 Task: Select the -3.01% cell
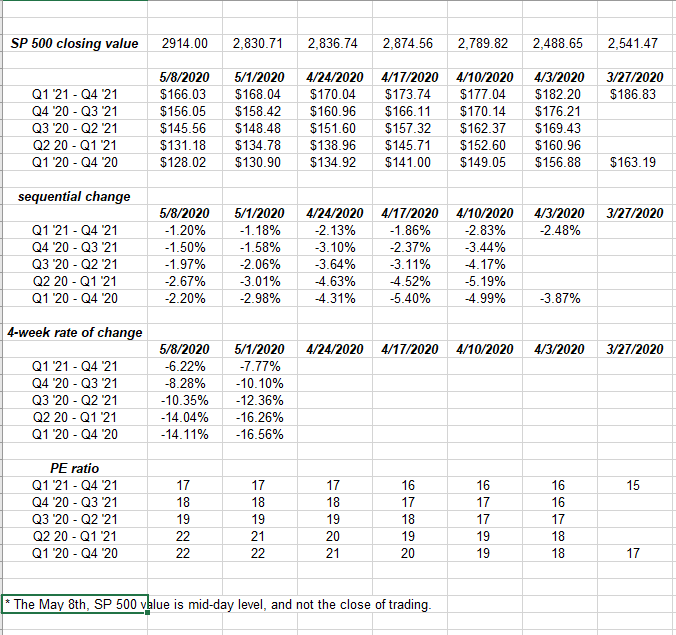(260, 282)
